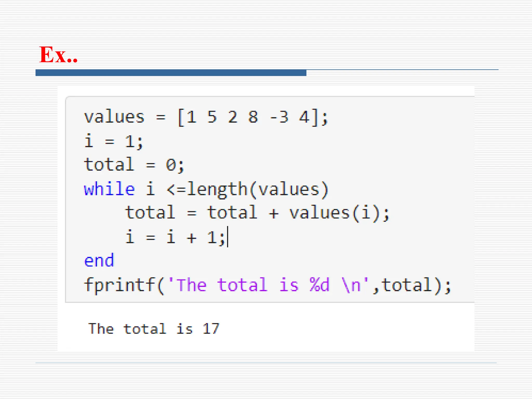Viewport: 532px width, 399px height.
Task: Click "values(i)" in the loop body
Action: [335, 213]
